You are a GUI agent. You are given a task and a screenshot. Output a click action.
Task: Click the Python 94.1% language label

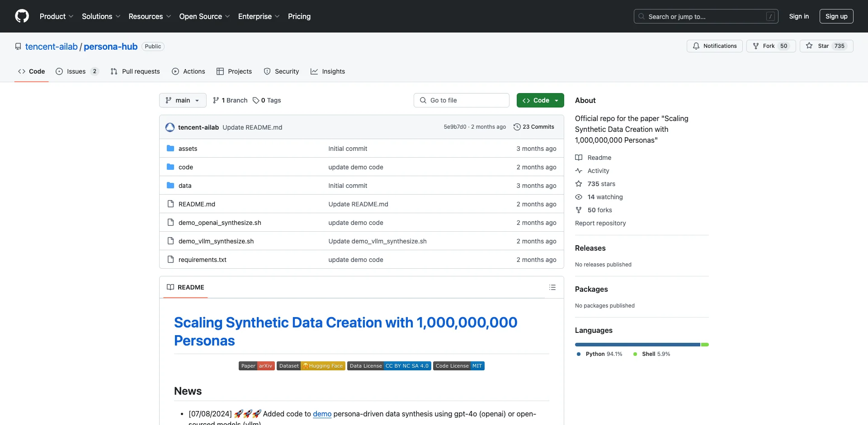600,354
